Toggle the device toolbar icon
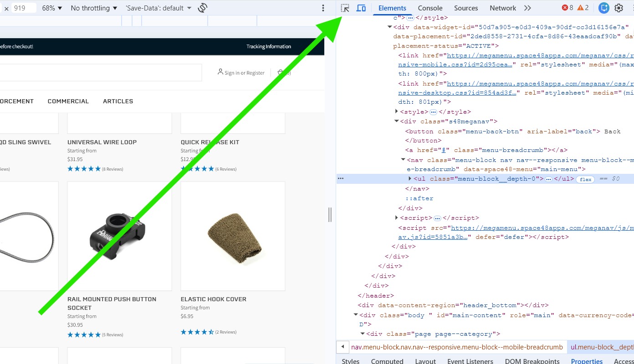634x364 pixels. click(361, 8)
